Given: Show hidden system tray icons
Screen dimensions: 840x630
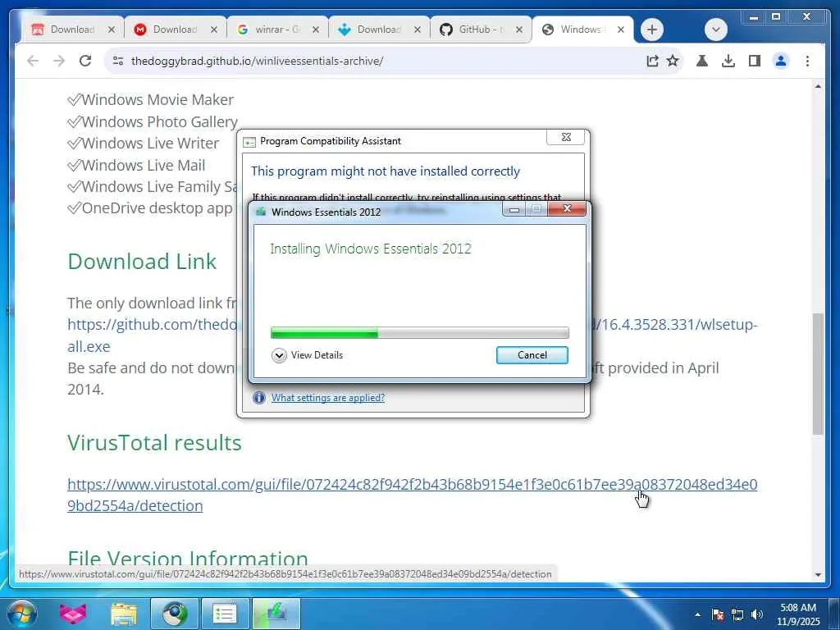Looking at the screenshot, I should [697, 614].
